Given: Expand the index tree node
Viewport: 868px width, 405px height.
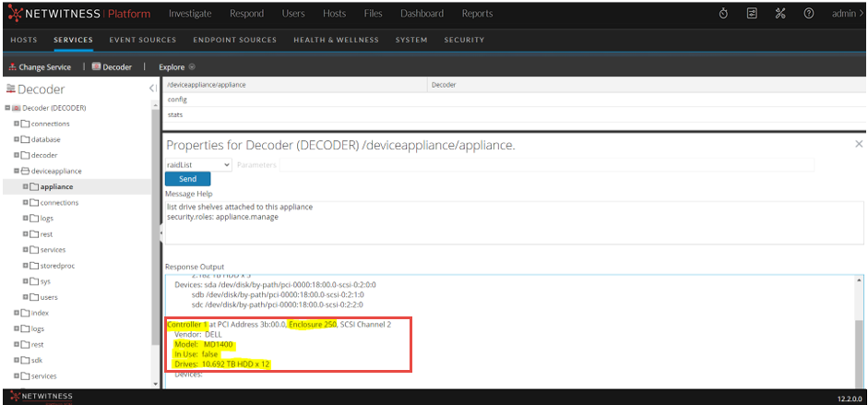Looking at the screenshot, I should pyautogui.click(x=17, y=313).
